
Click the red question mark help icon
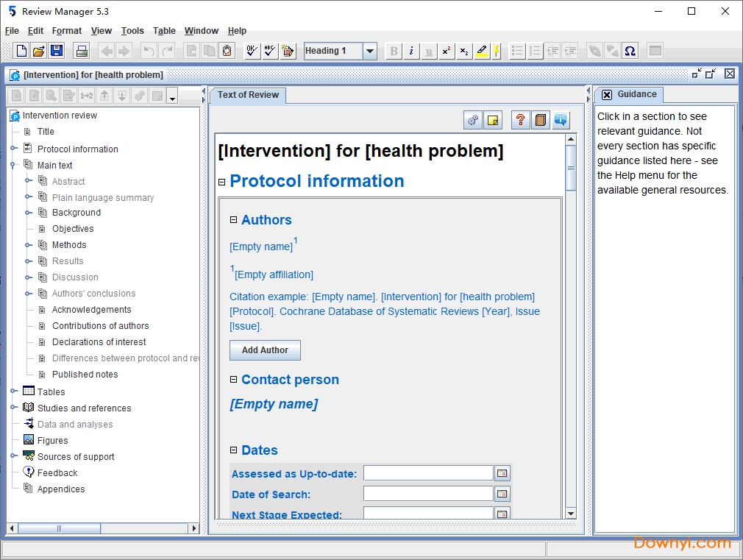(520, 120)
